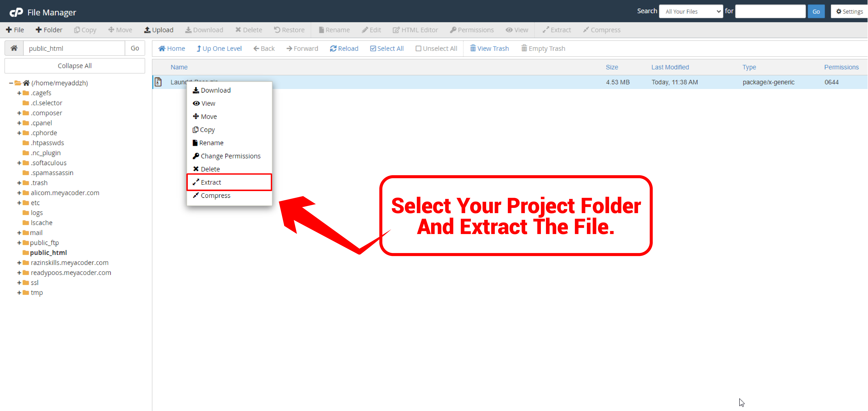Click the Delete toolbar button
This screenshot has width=868, height=411.
249,30
